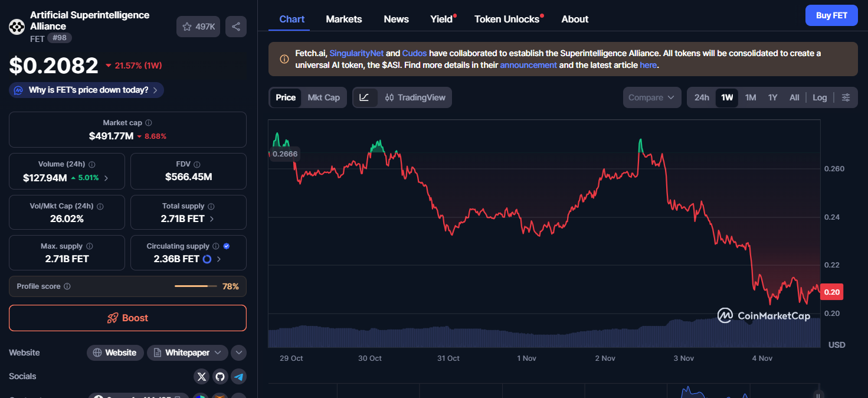Screen dimensions: 868x398
Task: Switch chart to Mkt Cap view
Action: coord(323,97)
